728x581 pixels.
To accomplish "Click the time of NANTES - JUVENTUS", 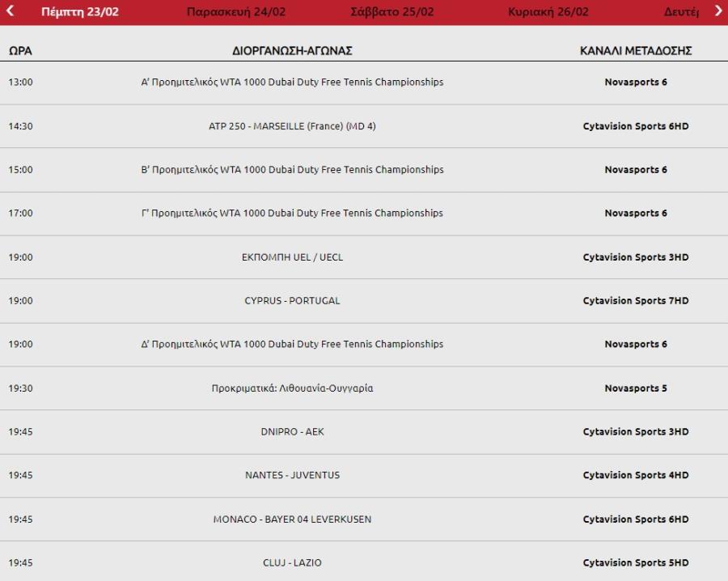I will [20, 475].
